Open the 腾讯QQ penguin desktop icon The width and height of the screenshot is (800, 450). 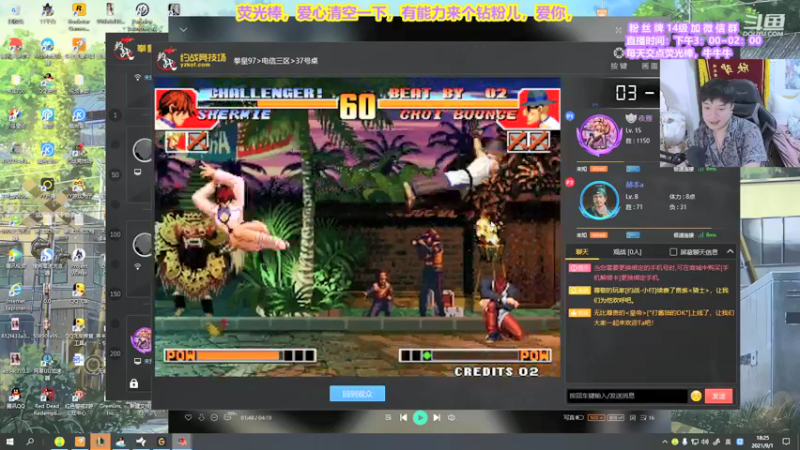click(x=15, y=398)
